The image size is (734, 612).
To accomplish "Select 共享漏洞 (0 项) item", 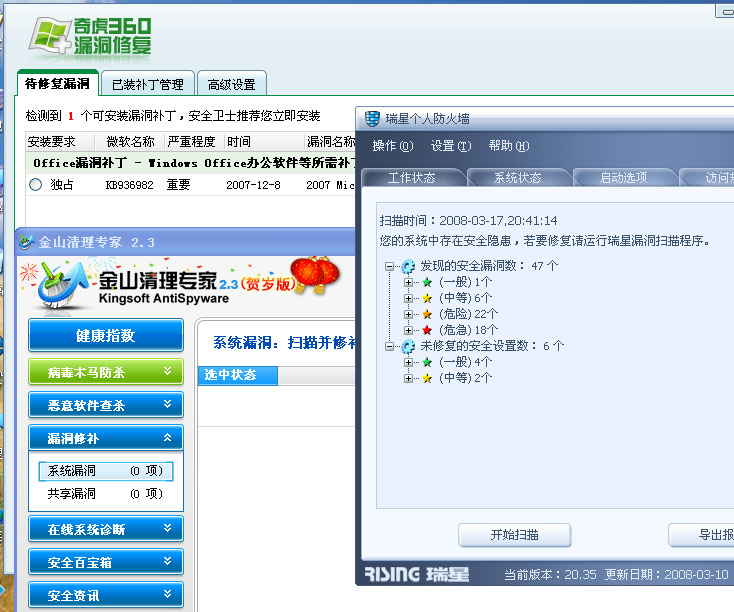I will pyautogui.click(x=106, y=494).
